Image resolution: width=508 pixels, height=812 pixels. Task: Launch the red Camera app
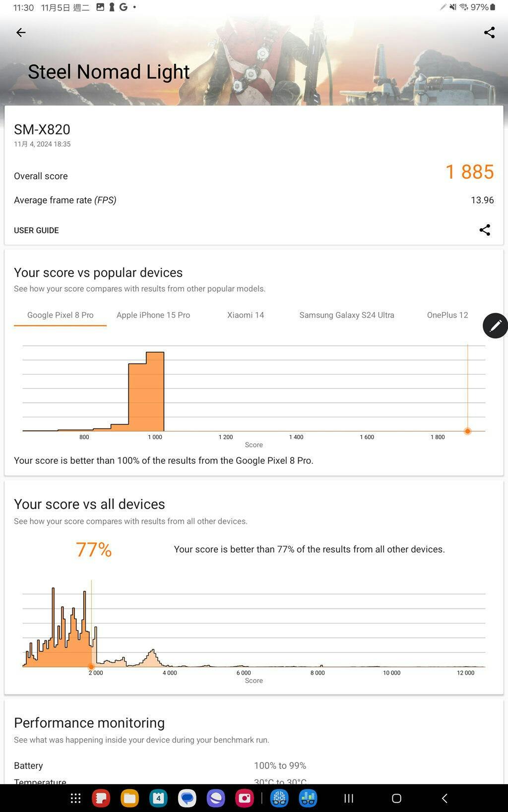coord(245,798)
